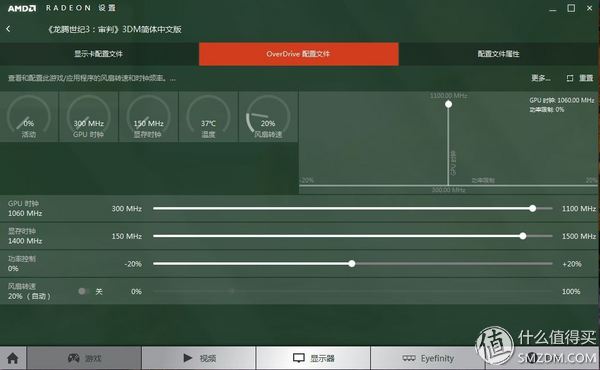Viewport: 600px width, 370px height.
Task: Click the play icon in 视频 tab
Action: [188, 358]
